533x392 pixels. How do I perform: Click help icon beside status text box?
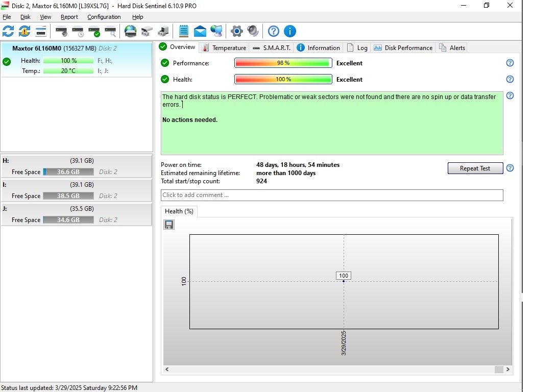click(510, 95)
